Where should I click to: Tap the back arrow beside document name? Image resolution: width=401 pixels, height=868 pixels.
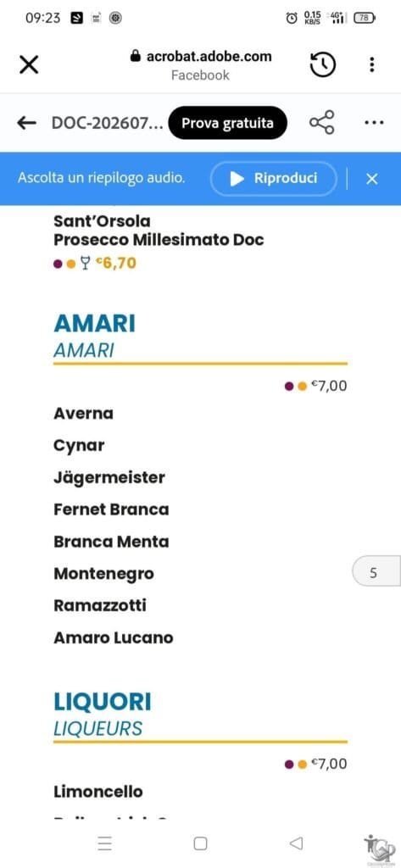(x=26, y=123)
